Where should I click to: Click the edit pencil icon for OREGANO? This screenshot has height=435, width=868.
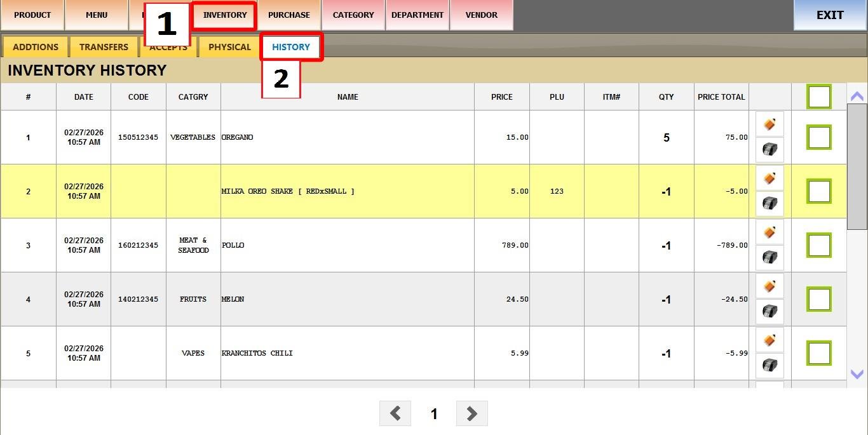(x=769, y=124)
